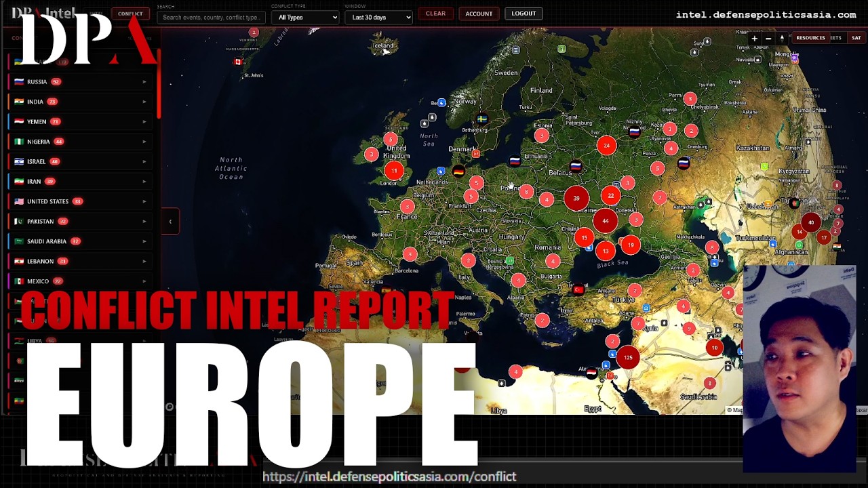Open the 8 event cluster in Saudi Arabia
Viewport: 868px width, 488px height.
[709, 383]
